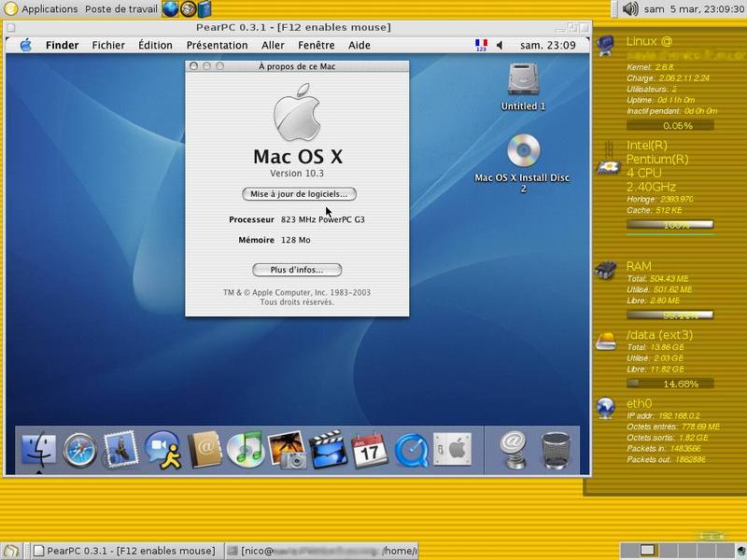Click the "Mac OS X" heading text
Image resolution: width=747 pixels, height=560 pixels.
click(298, 156)
